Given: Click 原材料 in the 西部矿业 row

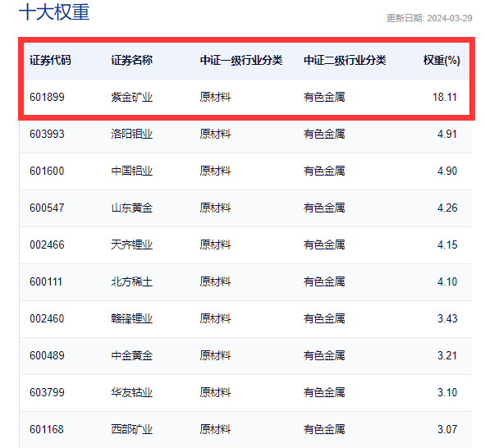Looking at the screenshot, I should point(215,429).
